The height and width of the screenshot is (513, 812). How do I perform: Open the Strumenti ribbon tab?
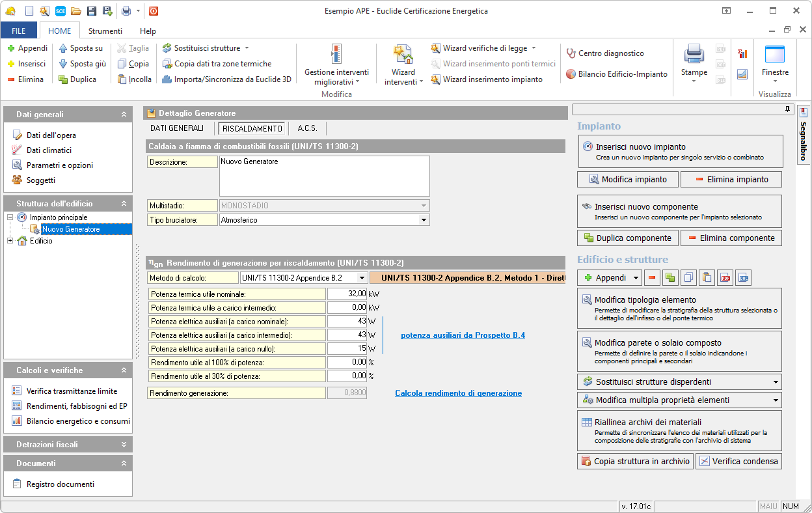coord(105,31)
